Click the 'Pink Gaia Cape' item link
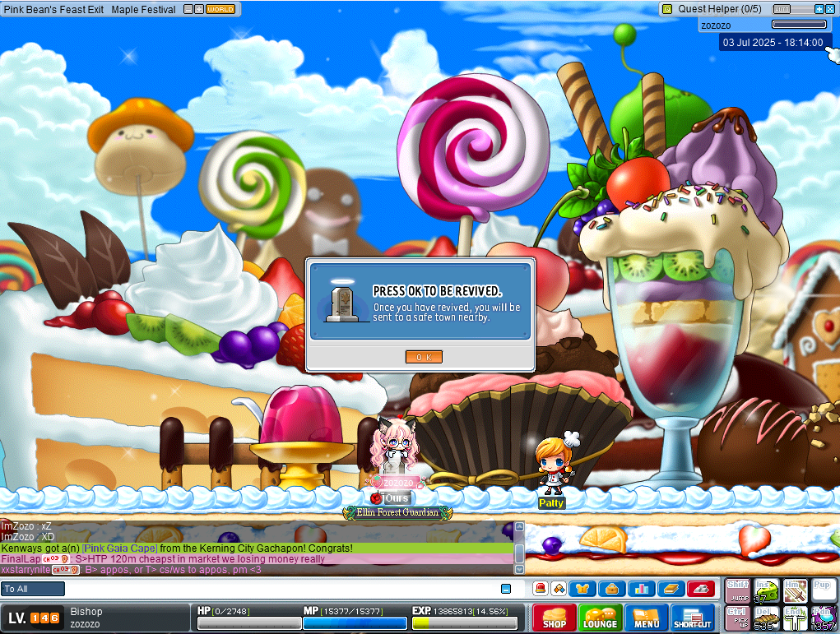The height and width of the screenshot is (634, 840). 120,548
